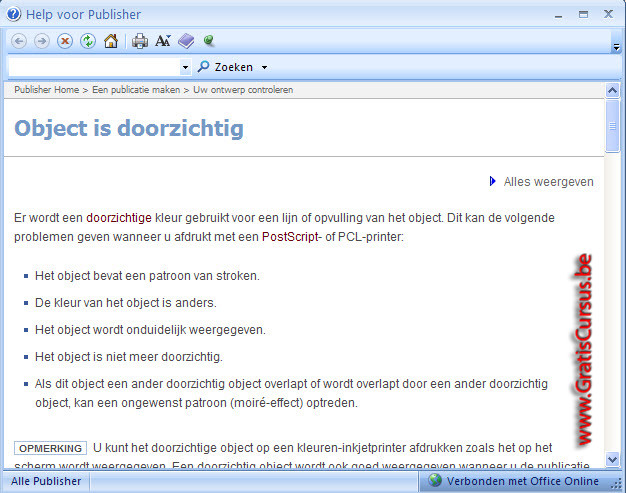Open the Help home page icon
The height and width of the screenshot is (493, 626).
[111, 41]
